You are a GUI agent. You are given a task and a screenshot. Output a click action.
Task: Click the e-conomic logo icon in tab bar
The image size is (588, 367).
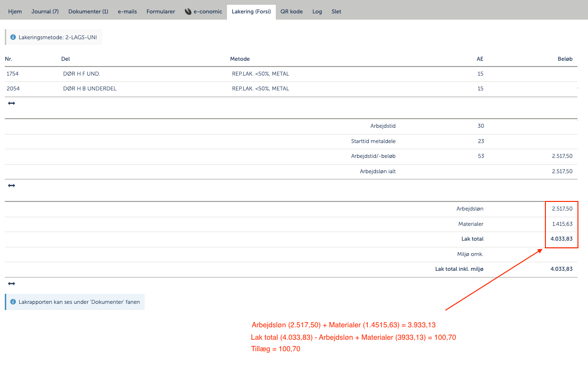click(x=188, y=11)
